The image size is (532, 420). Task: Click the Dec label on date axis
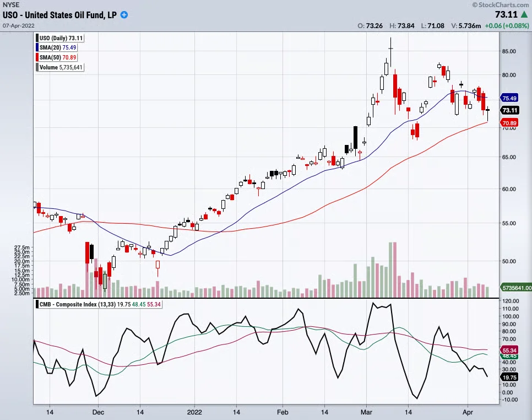tap(98, 412)
